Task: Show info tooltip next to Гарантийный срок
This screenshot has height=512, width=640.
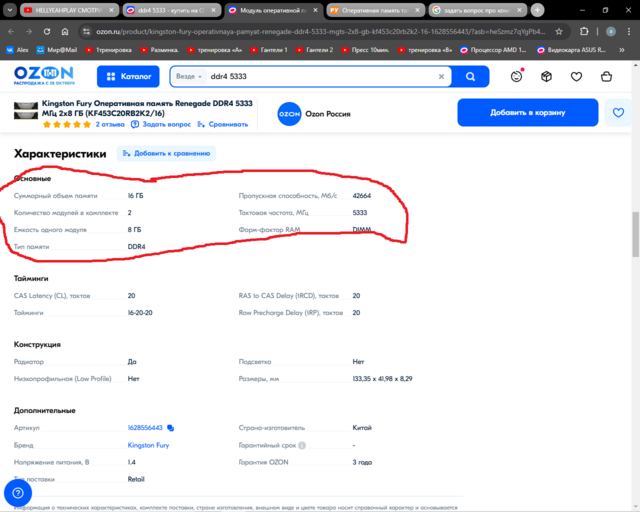Action: coord(302,445)
